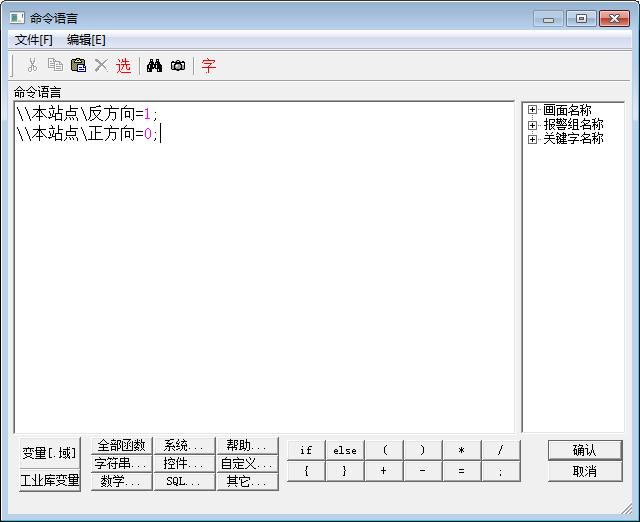Image resolution: width=640 pixels, height=522 pixels.
Task: Click the 工业库变量 button
Action: click(x=50, y=480)
